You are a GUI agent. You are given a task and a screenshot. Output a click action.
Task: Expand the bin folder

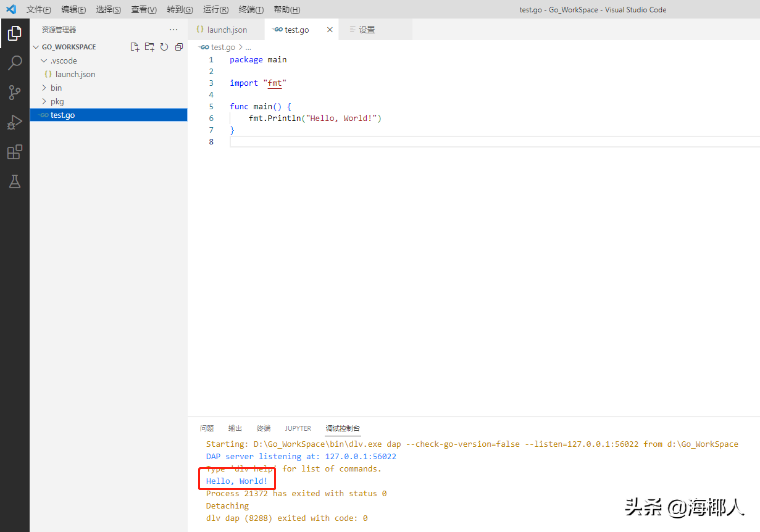coord(56,87)
